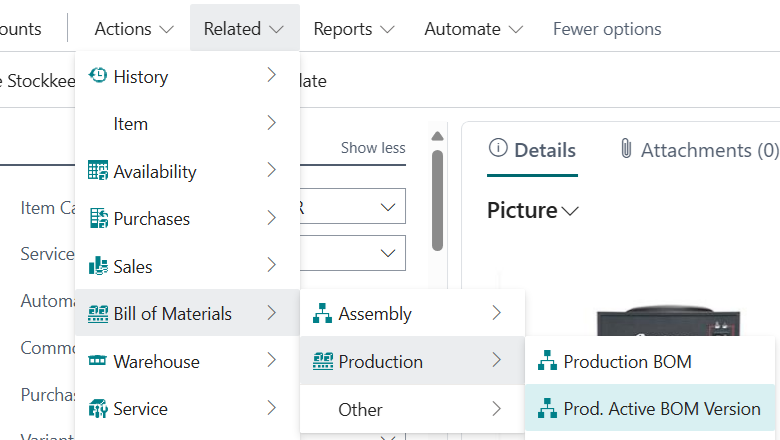Click the Attachments paperclip icon
Screen dimensions: 780x440
click(x=626, y=150)
